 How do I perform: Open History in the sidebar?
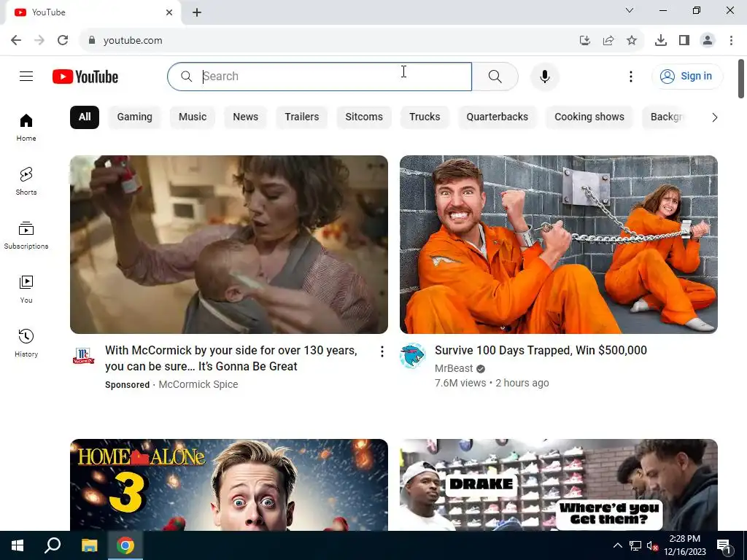[x=26, y=343]
